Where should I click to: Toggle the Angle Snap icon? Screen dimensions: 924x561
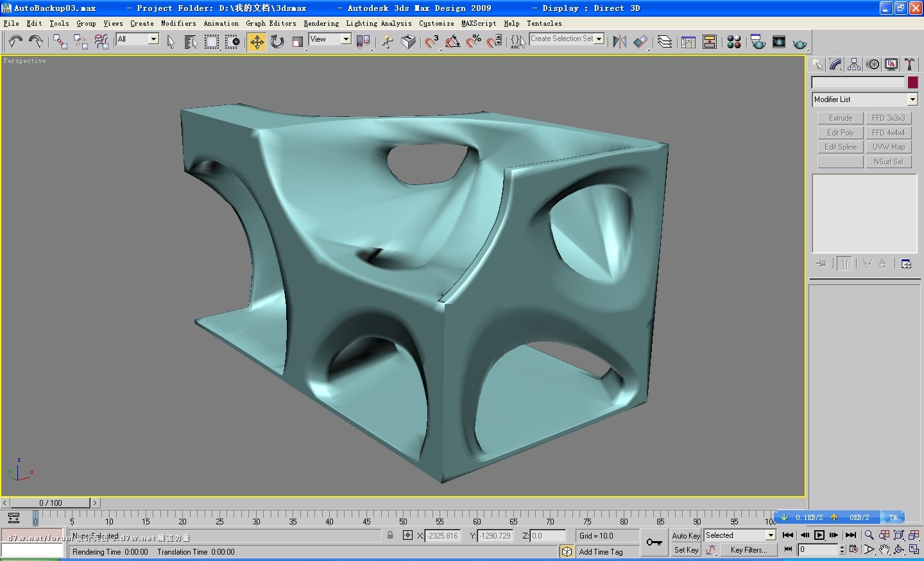(452, 42)
